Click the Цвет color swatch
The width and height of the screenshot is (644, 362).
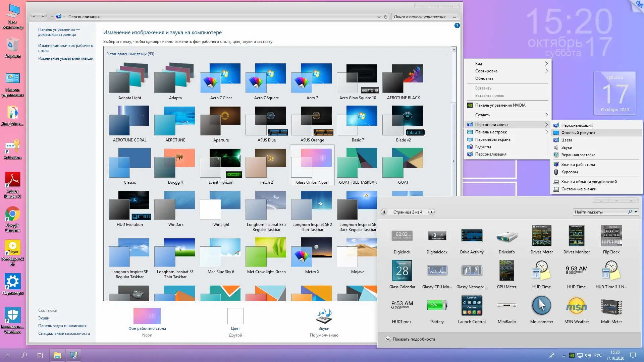point(235,316)
